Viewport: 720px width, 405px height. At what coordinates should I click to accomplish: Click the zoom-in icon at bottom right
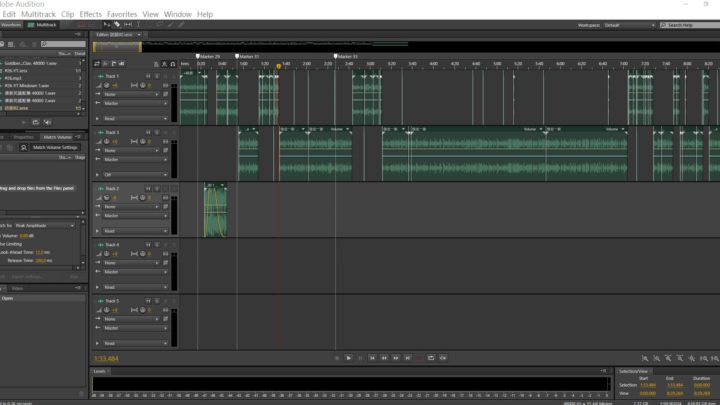(x=645, y=357)
